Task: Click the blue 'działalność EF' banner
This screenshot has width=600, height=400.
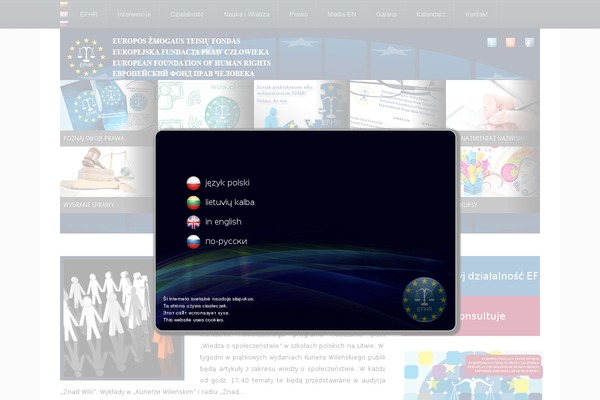Action: (498, 276)
